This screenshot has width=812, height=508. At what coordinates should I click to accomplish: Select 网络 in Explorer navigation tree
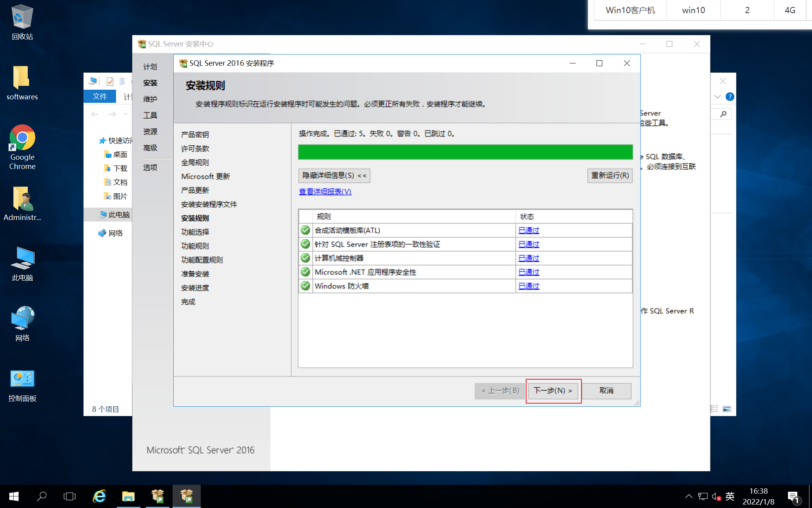pyautogui.click(x=111, y=233)
